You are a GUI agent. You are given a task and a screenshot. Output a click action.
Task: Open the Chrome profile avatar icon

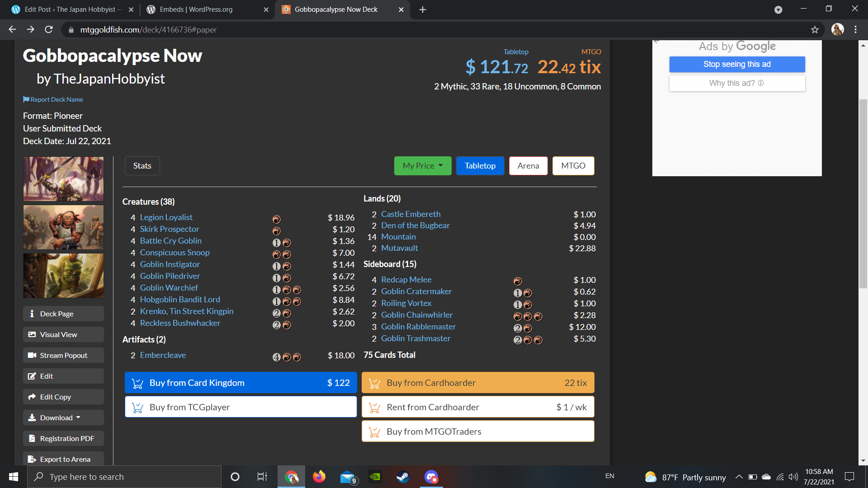[x=838, y=30]
